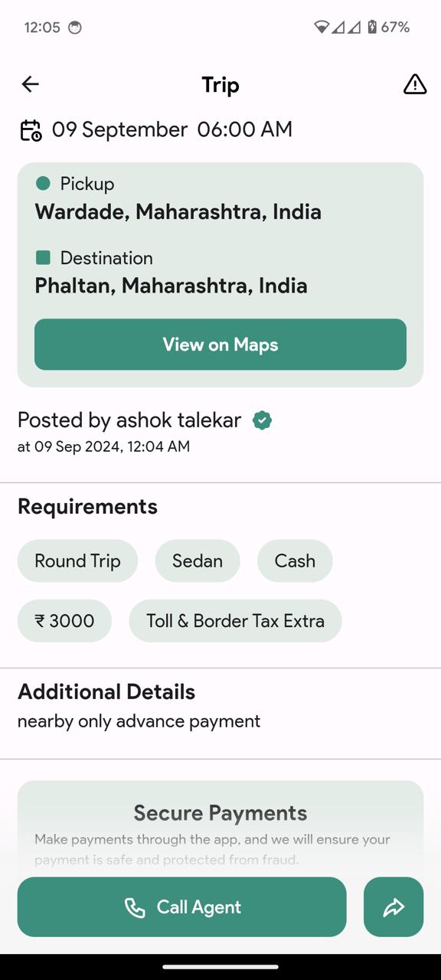Screen dimensions: 441x980
Task: Tap pickup address Wardade, Maharashtra, India
Action: (178, 212)
